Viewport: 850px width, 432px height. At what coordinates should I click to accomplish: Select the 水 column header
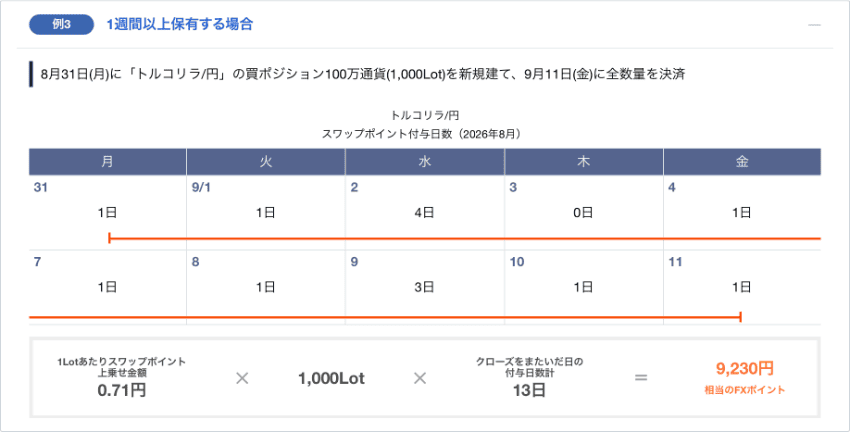coord(424,162)
